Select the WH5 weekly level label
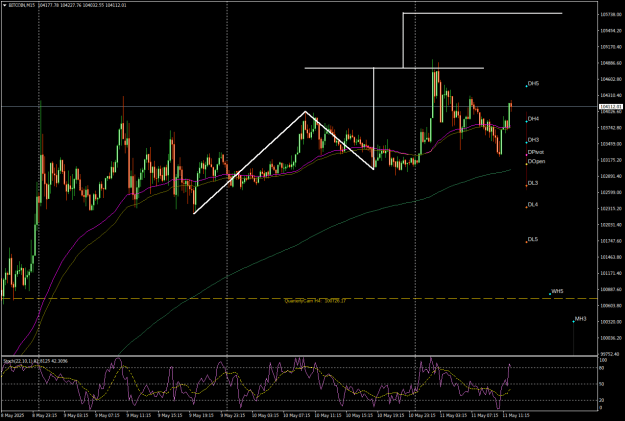The image size is (625, 421). click(557, 291)
